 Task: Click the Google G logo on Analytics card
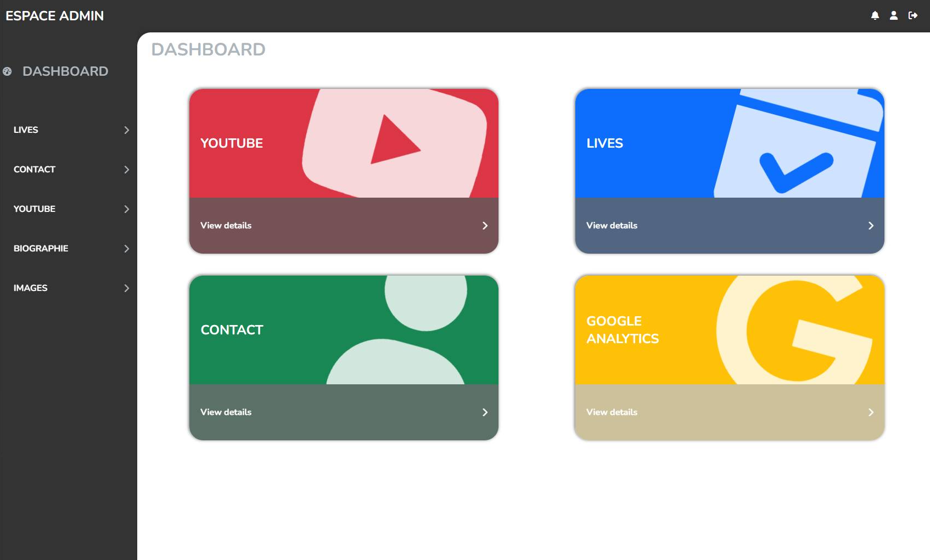[794, 329]
